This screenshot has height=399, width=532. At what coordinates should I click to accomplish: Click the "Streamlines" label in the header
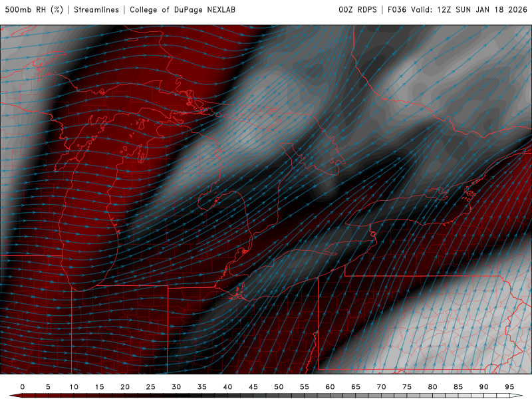[96, 9]
